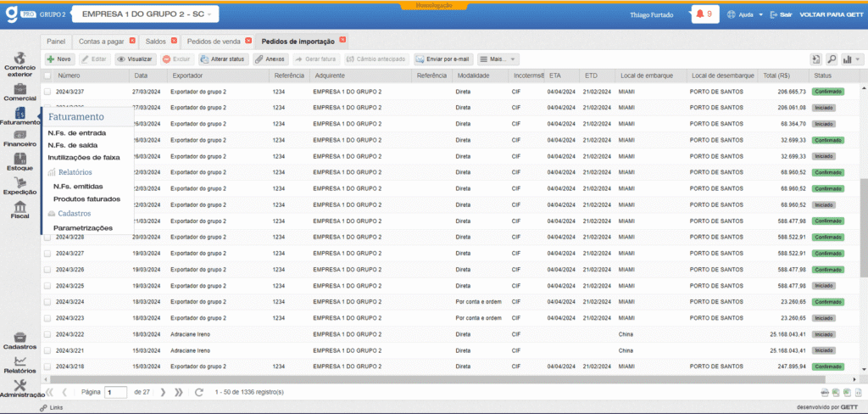Refresh the list with the reload icon

click(198, 392)
